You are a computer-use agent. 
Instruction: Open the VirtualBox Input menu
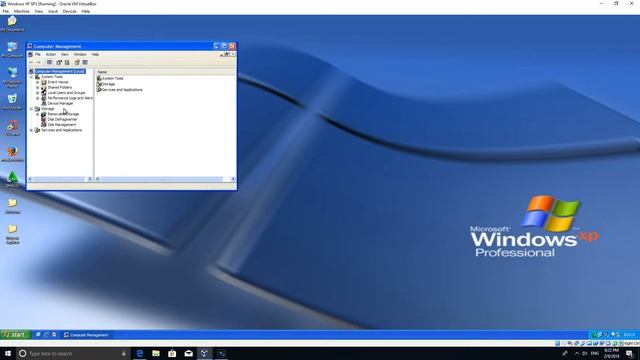pyautogui.click(x=53, y=11)
